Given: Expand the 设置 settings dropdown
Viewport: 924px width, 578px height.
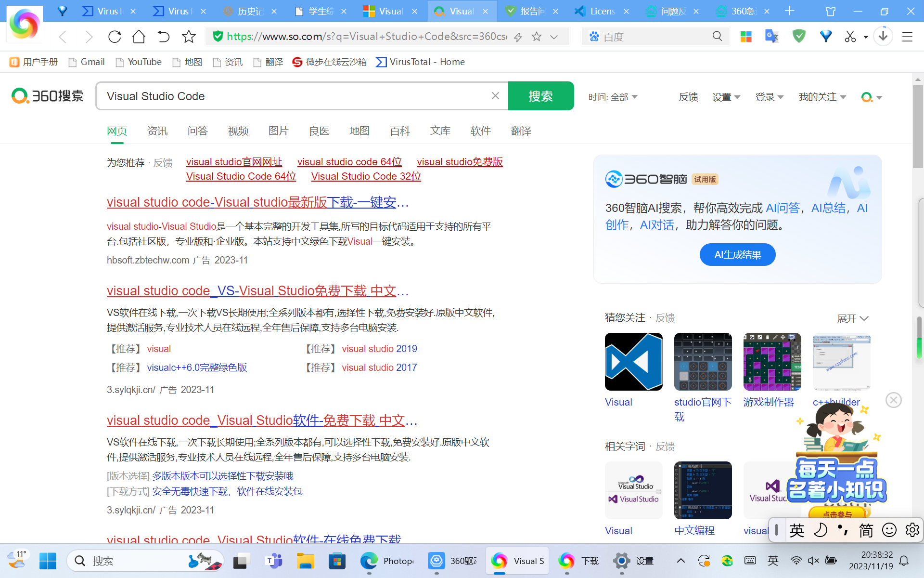Looking at the screenshot, I should tap(726, 97).
